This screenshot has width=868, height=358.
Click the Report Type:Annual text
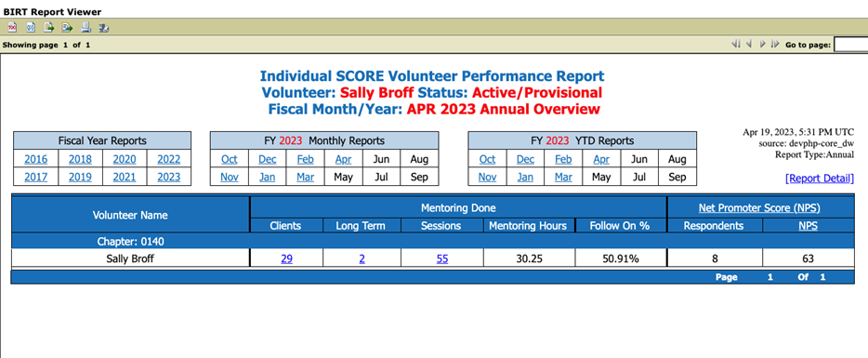tap(815, 154)
